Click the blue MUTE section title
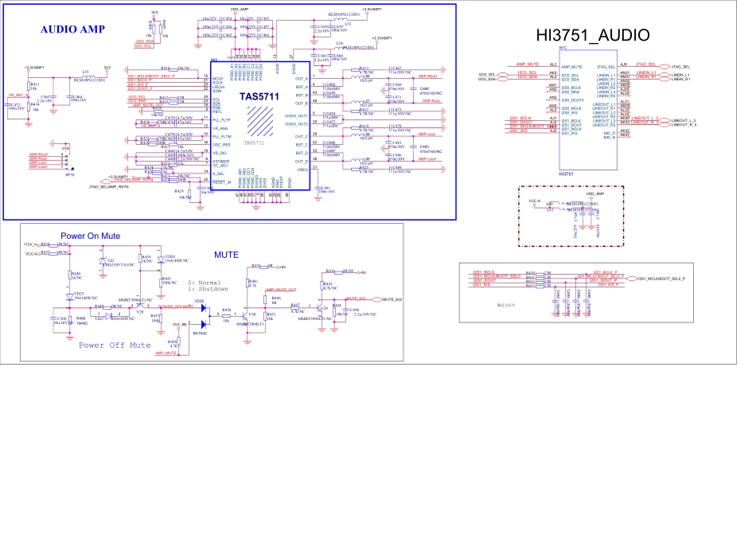 (232, 255)
